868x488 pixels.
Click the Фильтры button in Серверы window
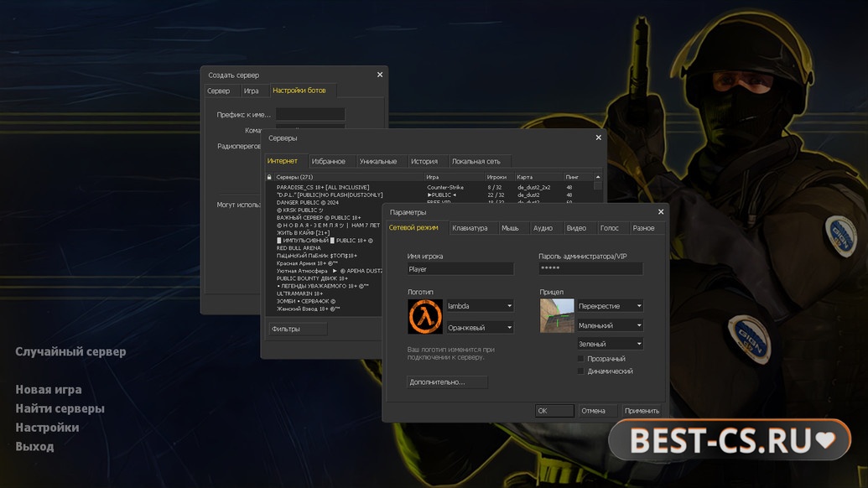pos(298,329)
